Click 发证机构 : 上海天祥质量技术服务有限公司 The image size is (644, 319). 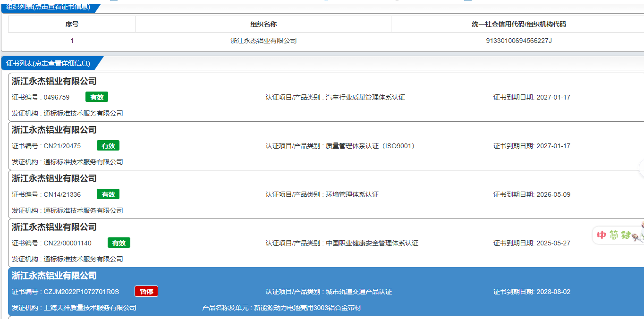click(74, 308)
